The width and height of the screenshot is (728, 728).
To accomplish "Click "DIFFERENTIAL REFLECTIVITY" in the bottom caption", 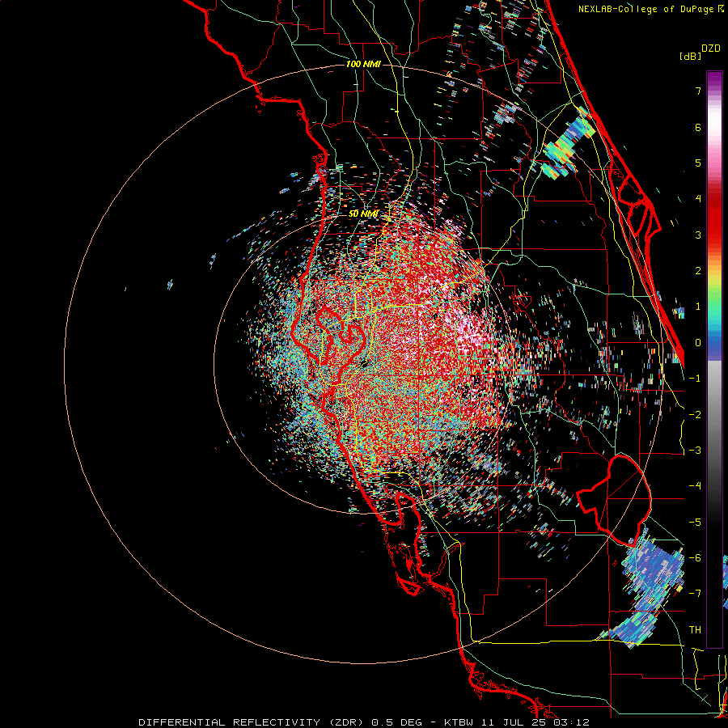I will 230,722.
